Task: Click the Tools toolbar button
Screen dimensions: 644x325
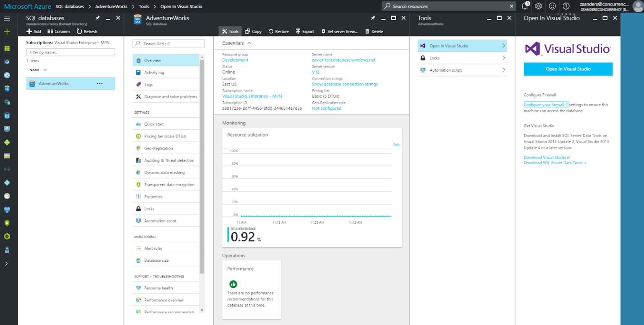Action: (x=230, y=31)
